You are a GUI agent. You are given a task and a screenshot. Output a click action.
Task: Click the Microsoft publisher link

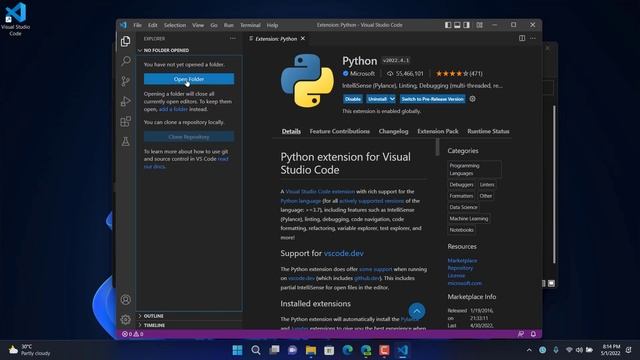pos(362,73)
